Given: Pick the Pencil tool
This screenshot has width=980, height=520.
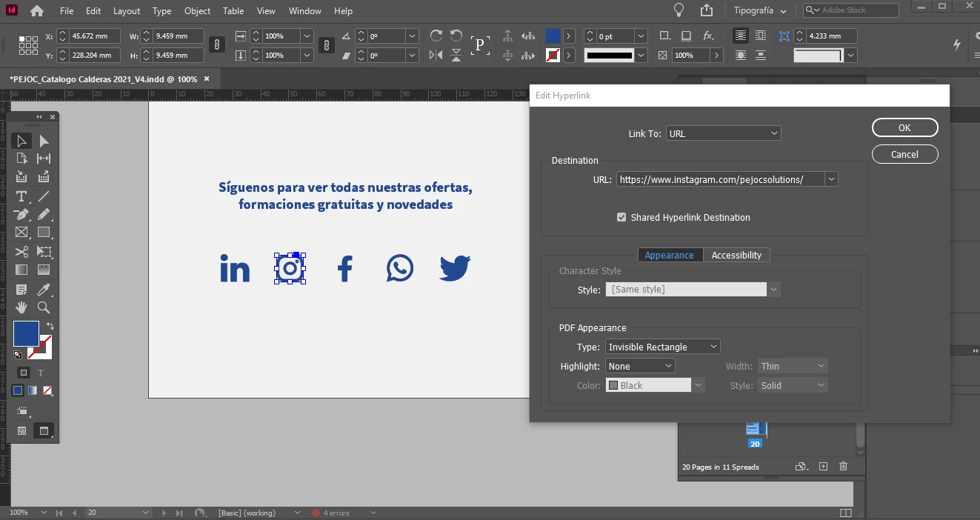Looking at the screenshot, I should [x=44, y=214].
